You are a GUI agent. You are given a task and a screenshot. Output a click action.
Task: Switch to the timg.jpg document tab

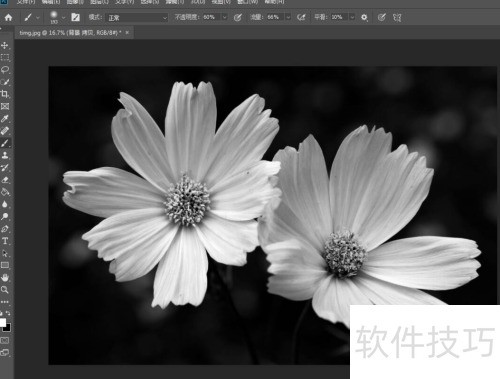(x=70, y=33)
